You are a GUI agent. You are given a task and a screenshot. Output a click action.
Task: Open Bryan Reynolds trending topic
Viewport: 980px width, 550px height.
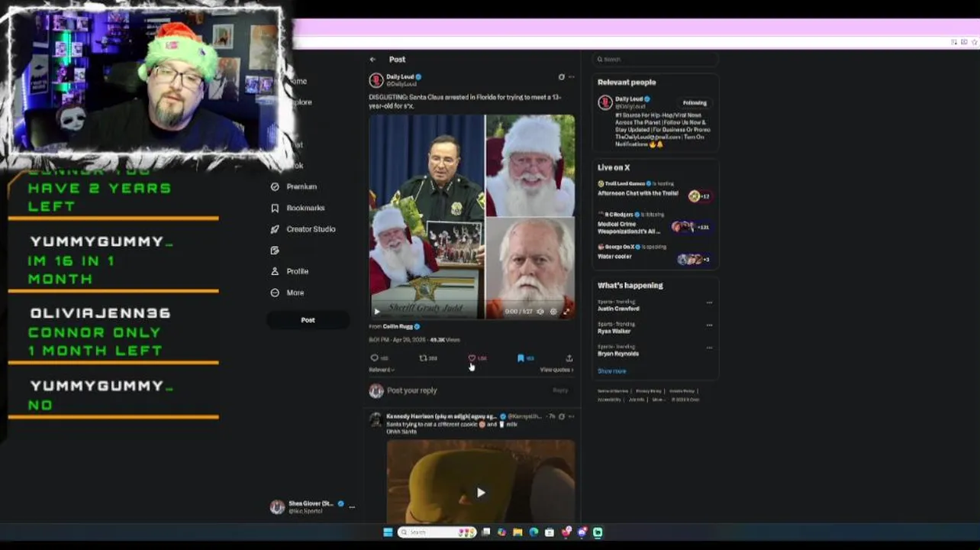click(x=618, y=354)
